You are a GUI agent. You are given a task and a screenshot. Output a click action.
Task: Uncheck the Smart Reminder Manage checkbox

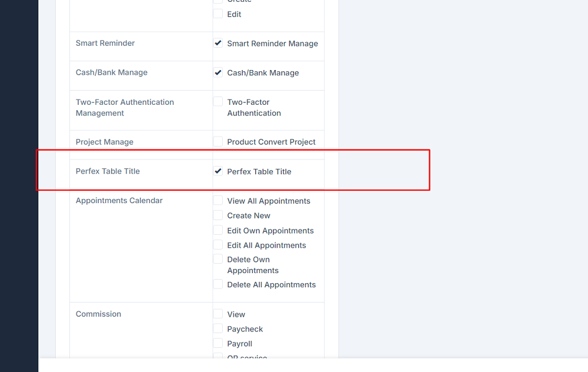218,43
